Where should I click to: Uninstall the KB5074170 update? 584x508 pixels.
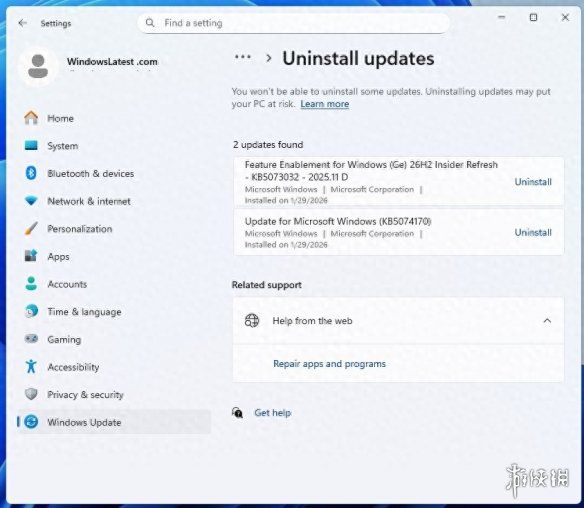click(533, 232)
